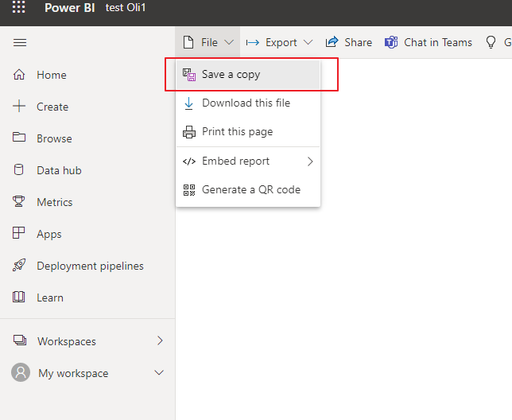
Task: Click the Share button label
Action: [x=359, y=42]
